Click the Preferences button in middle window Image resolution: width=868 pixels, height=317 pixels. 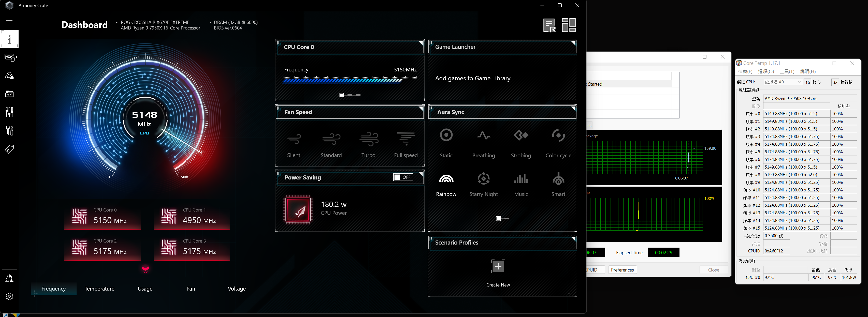point(622,270)
